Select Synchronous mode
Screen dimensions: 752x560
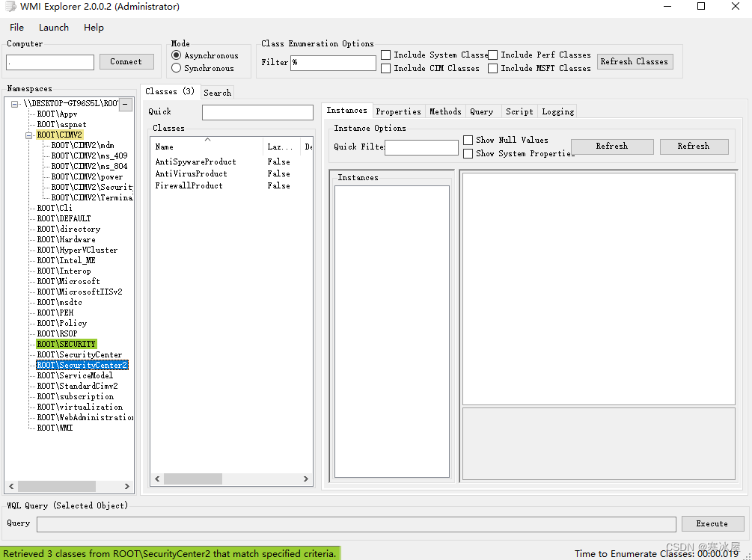pos(176,68)
